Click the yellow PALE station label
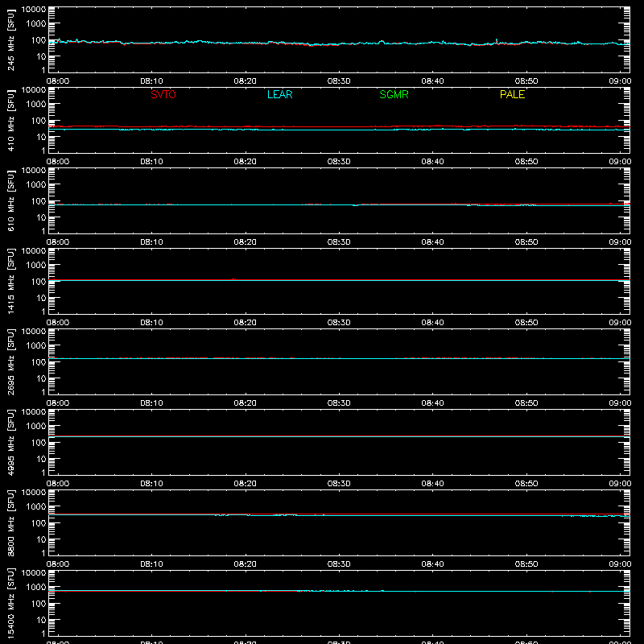Viewport: 644px width, 644px height. pos(512,94)
